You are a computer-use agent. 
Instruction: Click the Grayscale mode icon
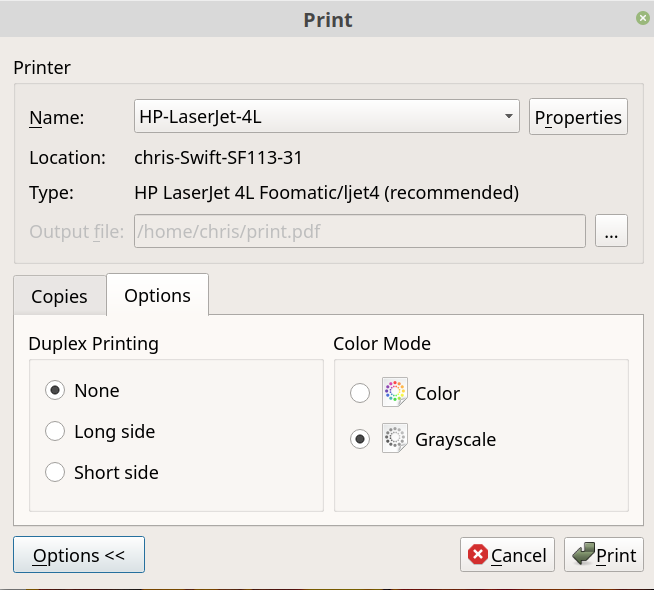[x=395, y=439]
